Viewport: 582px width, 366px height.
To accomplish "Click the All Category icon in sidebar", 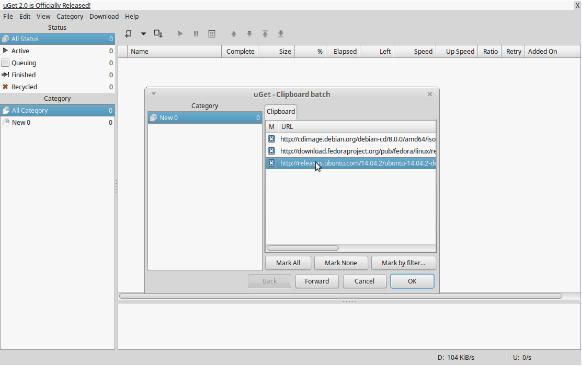I will pyautogui.click(x=6, y=111).
